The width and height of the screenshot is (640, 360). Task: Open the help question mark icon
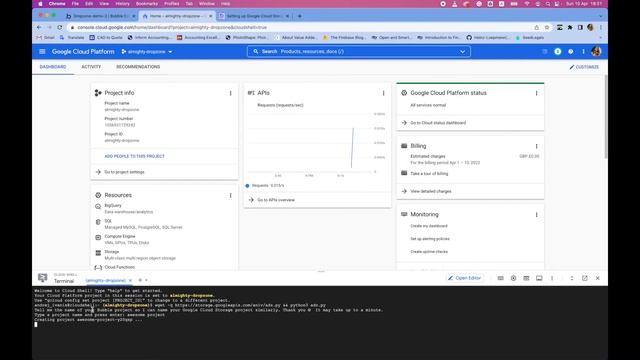pos(571,51)
